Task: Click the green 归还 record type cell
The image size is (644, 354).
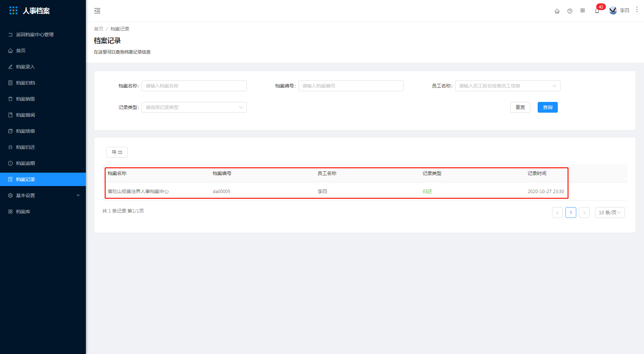Action: [x=427, y=191]
